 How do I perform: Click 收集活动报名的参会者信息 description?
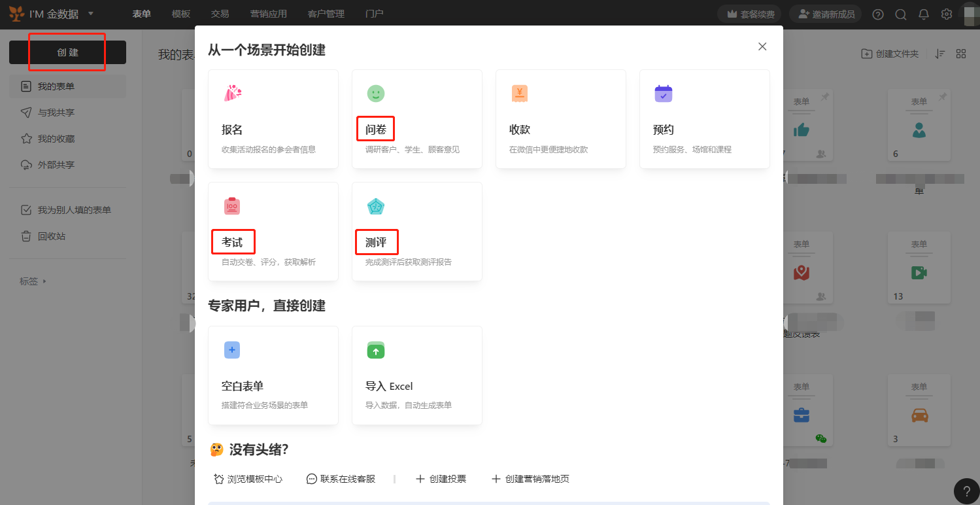tap(269, 149)
